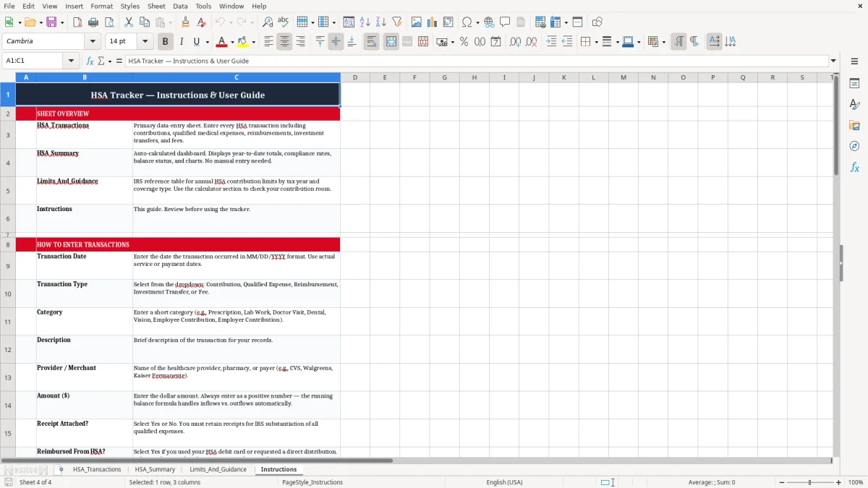Toggle Center Vertically alignment
The image size is (868, 488).
tap(336, 42)
